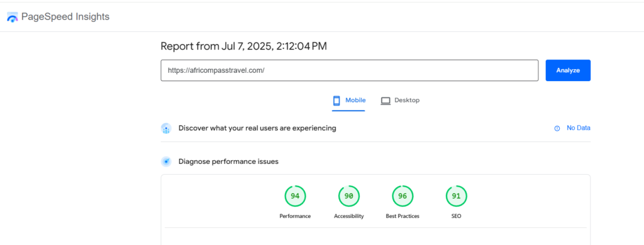Click the desktop laptop icon
Screen dimensions: 644x245
(386, 101)
